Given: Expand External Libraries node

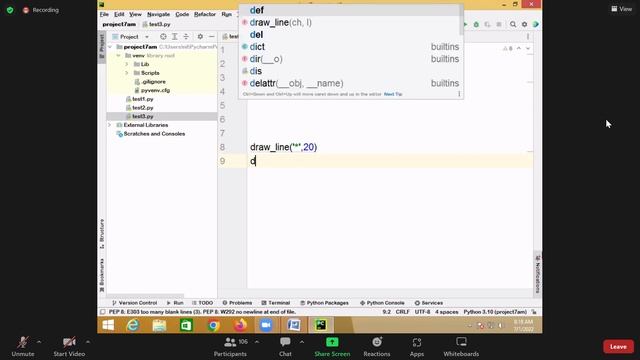Looking at the screenshot, I should 110,125.
